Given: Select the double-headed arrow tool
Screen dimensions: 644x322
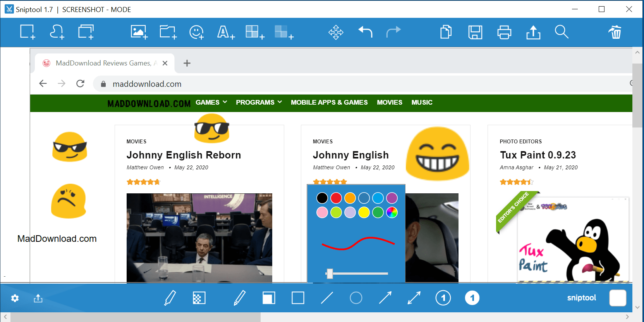Looking at the screenshot, I should coord(414,298).
